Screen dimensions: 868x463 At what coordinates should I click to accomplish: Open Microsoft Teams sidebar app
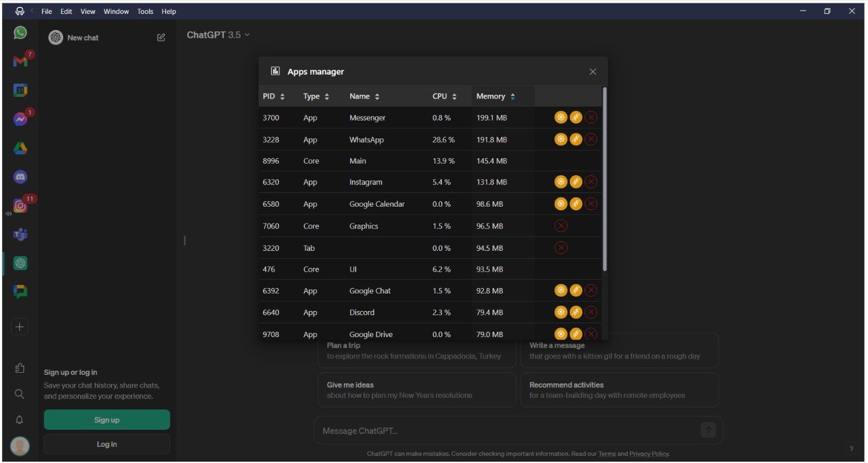tap(20, 234)
